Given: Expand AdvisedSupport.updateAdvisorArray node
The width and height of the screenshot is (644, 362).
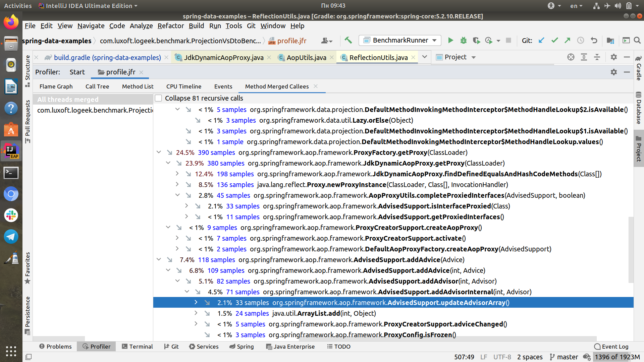Looking at the screenshot, I should [196, 302].
